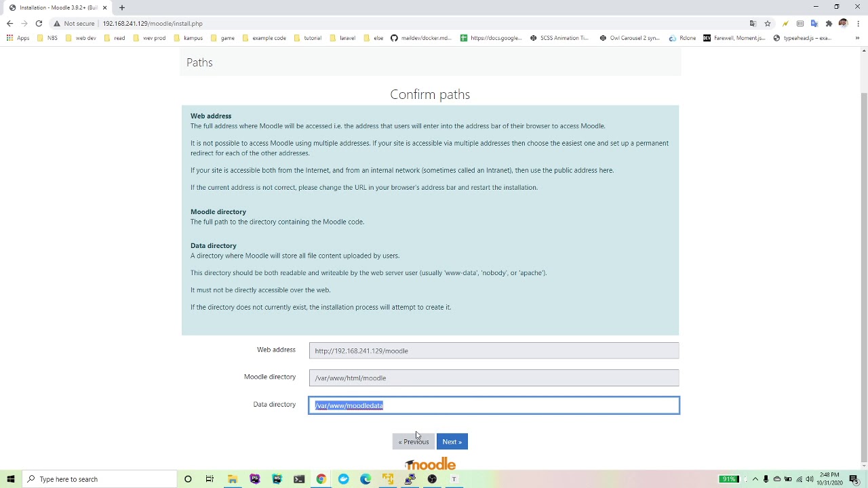Open the Owl Carousel 2 bookmark
Screen dimensions: 868x488
pos(630,38)
